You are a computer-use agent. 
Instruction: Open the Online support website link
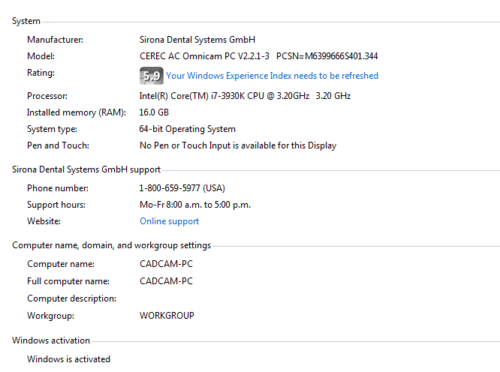(169, 221)
